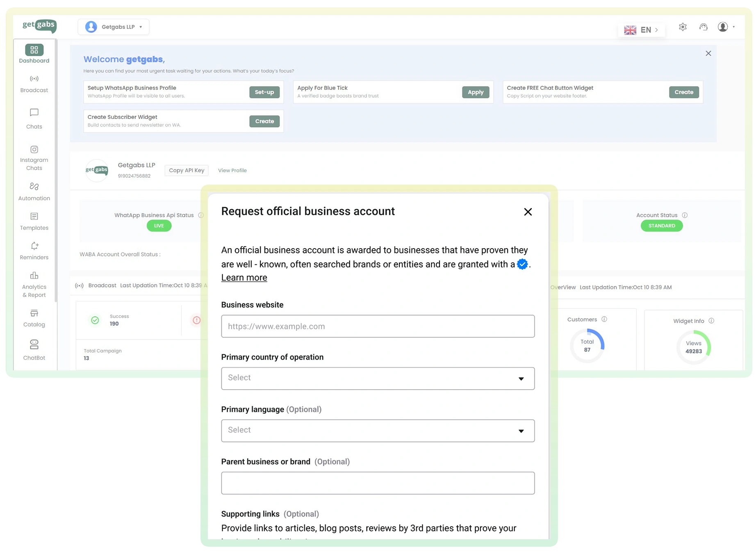Click the Learn more link

click(x=244, y=278)
